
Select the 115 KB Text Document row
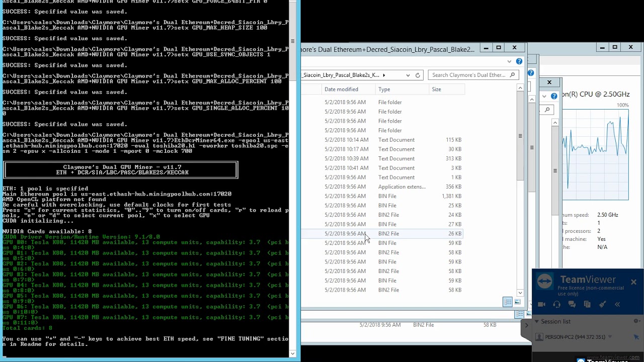point(382,140)
